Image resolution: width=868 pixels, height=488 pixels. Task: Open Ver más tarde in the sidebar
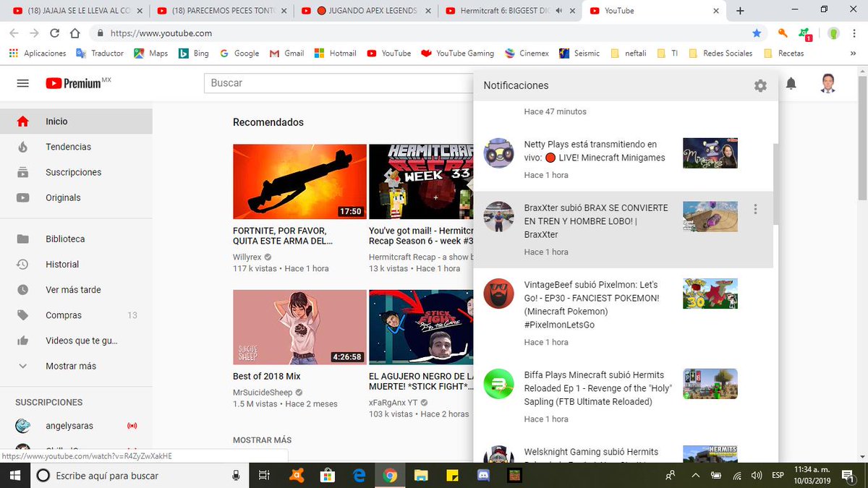pyautogui.click(x=76, y=289)
